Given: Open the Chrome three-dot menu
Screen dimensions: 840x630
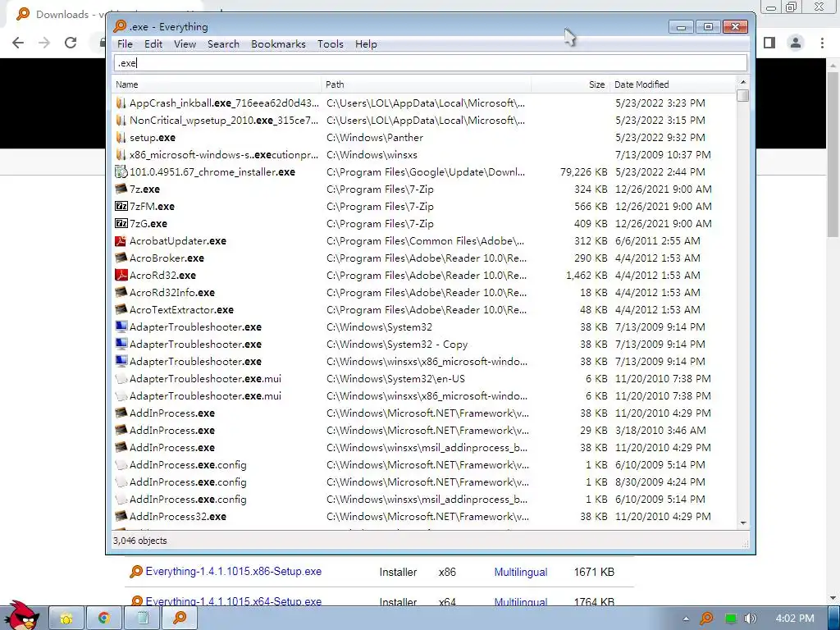Looking at the screenshot, I should (x=822, y=43).
